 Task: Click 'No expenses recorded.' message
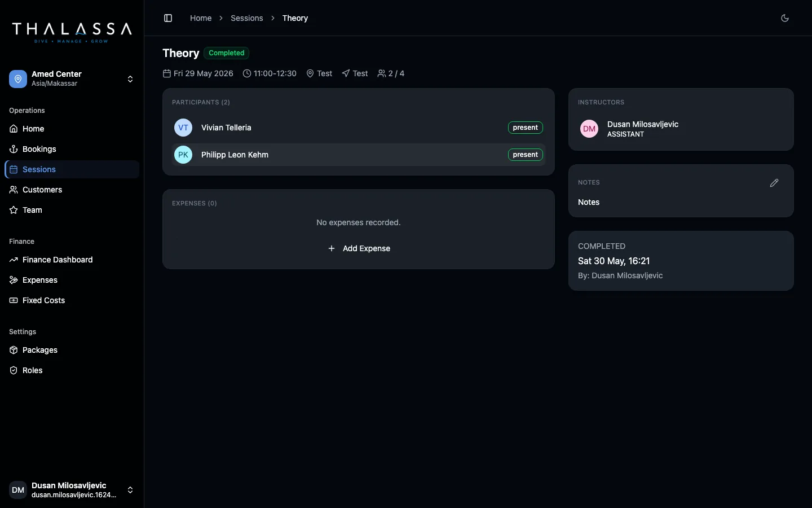pos(359,222)
